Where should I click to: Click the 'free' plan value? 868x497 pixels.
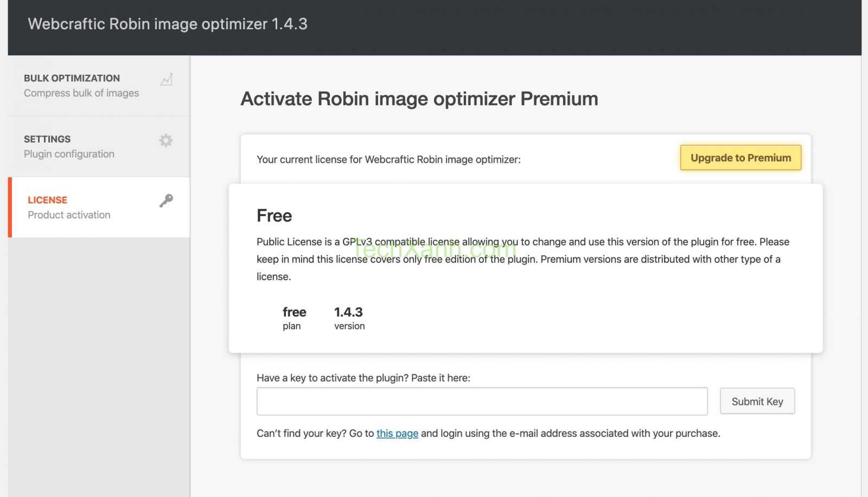(294, 312)
